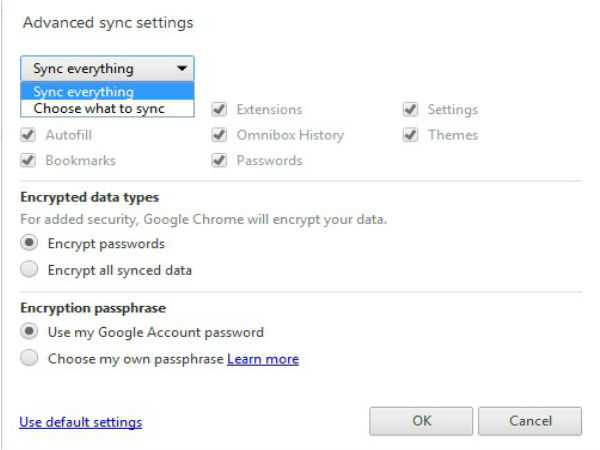Screen dimensions: 600x450
Task: Open the Sync everything dropdown
Action: click(107, 69)
